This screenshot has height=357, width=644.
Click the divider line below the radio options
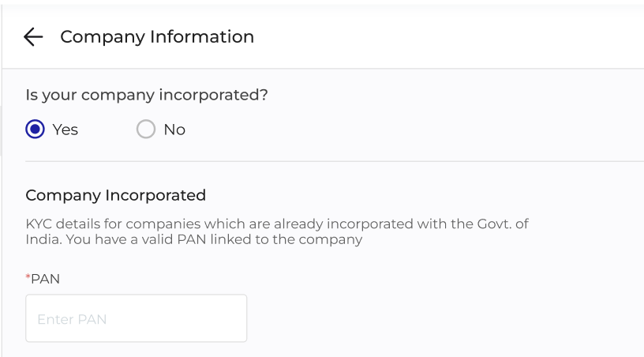[335, 161]
